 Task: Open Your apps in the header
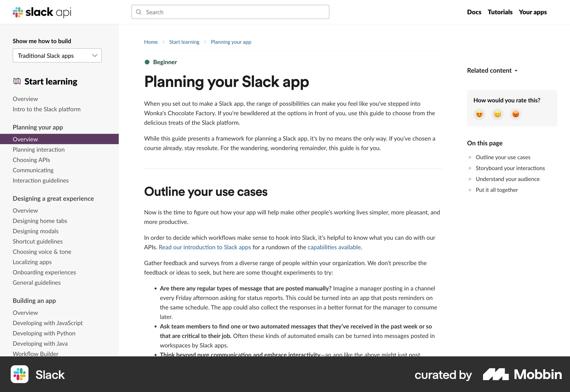tap(533, 12)
